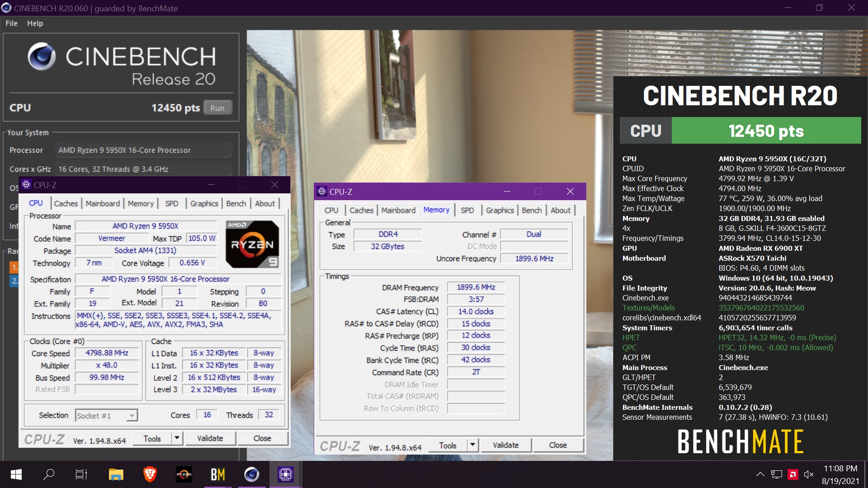Click Command Rate 2T value
The height and width of the screenshot is (488, 868).
click(x=476, y=372)
